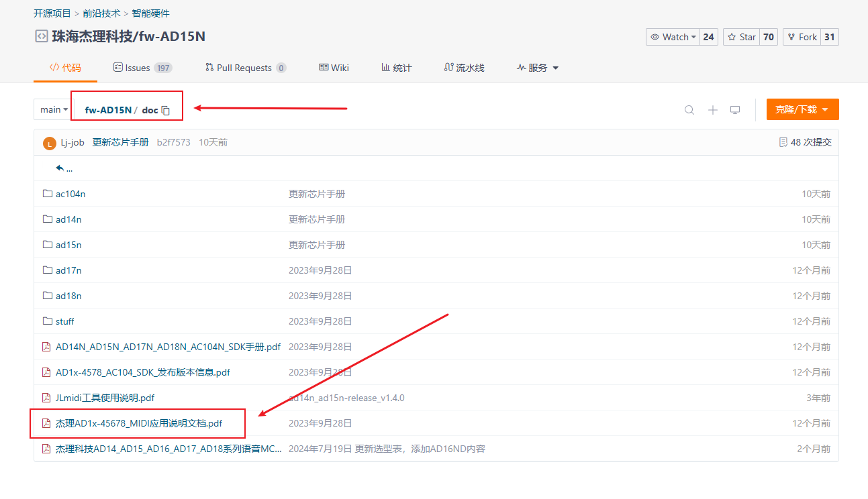Viewport: 868px width, 499px height.
Task: Click the 克隆/下载 button
Action: [802, 109]
